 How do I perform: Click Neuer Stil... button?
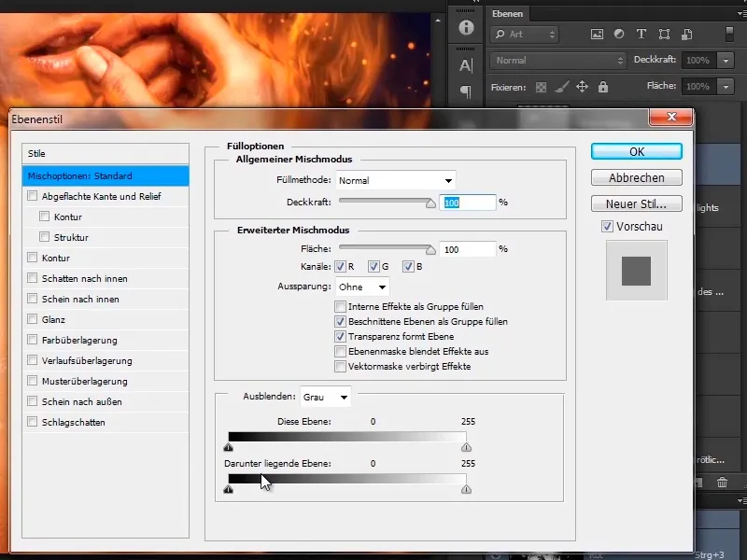click(637, 203)
